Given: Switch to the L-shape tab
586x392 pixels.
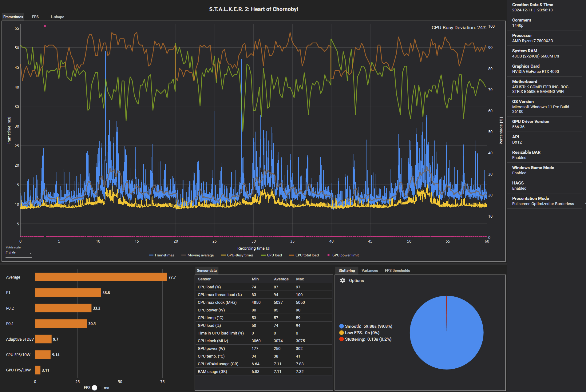Looking at the screenshot, I should pyautogui.click(x=57, y=17).
